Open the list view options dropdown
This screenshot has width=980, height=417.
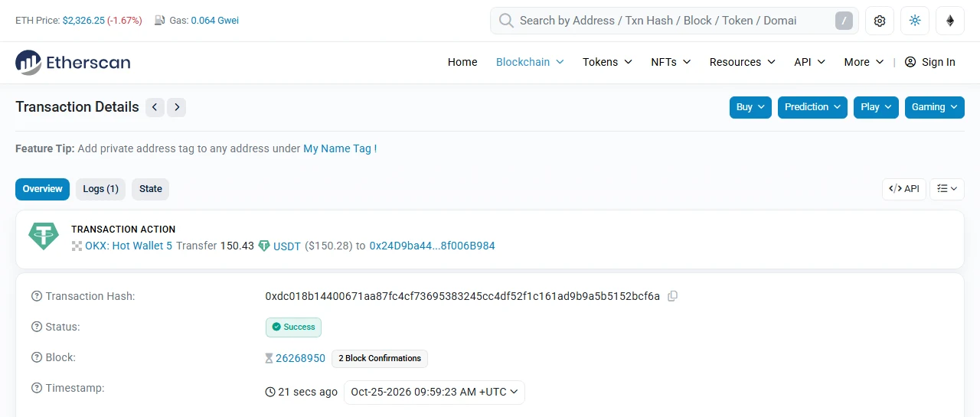947,189
